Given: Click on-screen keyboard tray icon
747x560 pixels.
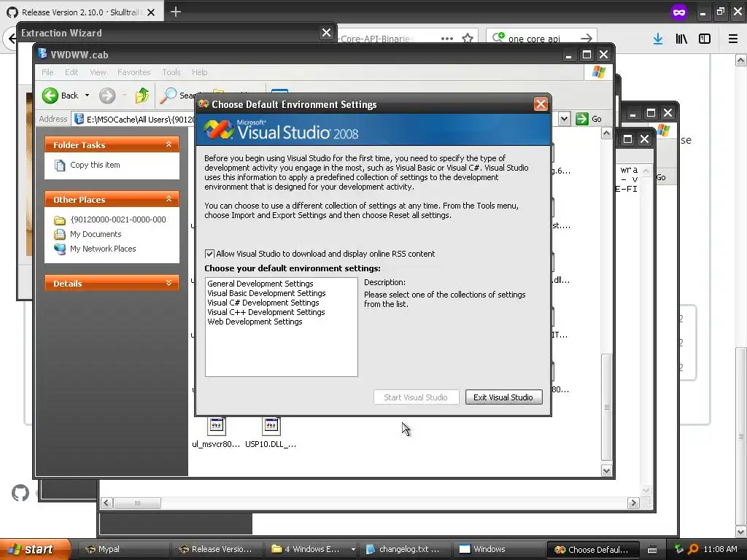Looking at the screenshot, I should [x=652, y=550].
